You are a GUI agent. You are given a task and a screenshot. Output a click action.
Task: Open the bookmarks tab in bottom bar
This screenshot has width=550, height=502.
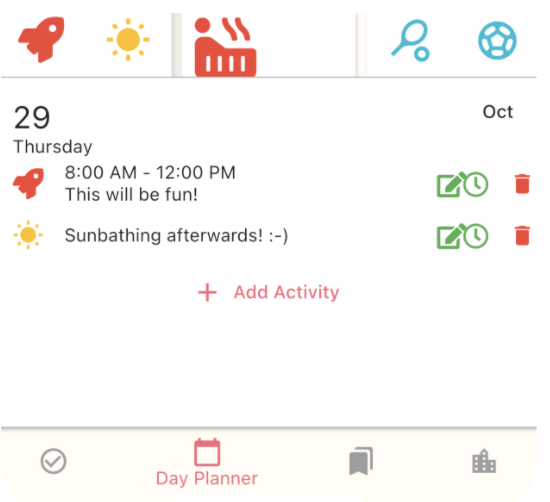361,461
